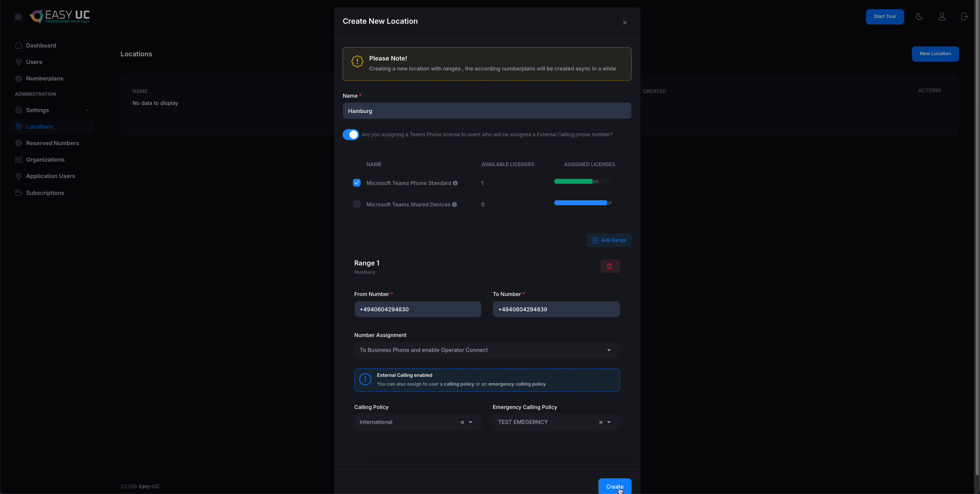Check Microsoft Teams Shared Devices checkbox
980x494 pixels.
click(x=357, y=204)
